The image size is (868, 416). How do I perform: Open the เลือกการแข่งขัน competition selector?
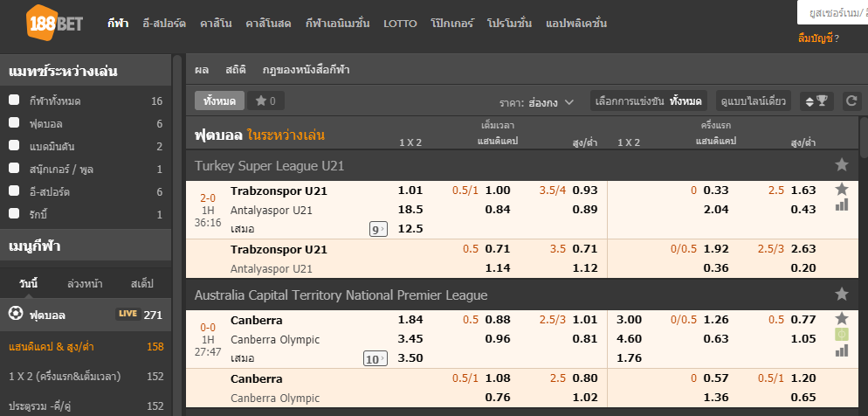click(x=648, y=101)
